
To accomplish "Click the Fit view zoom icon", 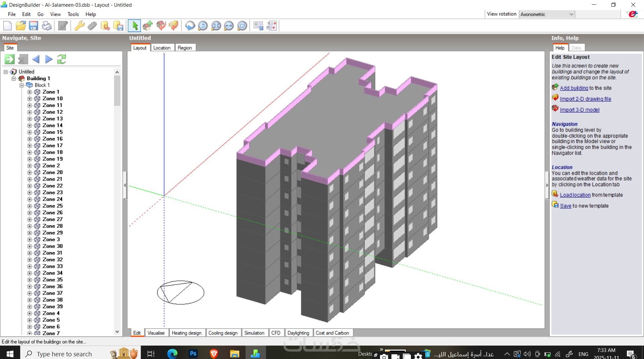I will click(216, 26).
